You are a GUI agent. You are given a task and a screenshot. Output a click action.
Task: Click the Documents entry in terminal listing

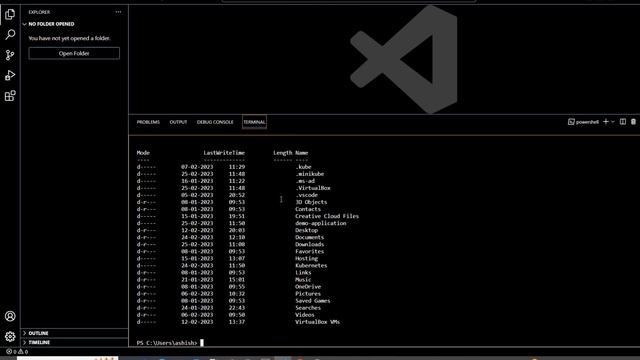pyautogui.click(x=309, y=237)
